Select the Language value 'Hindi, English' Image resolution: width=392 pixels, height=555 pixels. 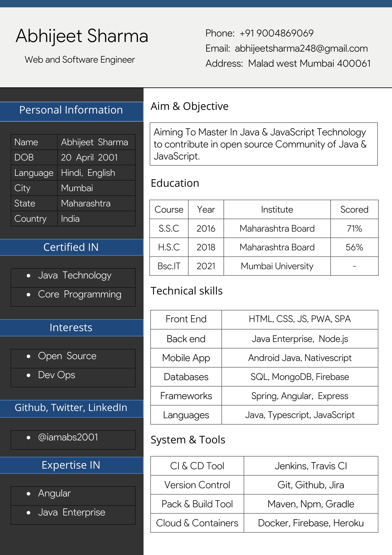pyautogui.click(x=88, y=173)
